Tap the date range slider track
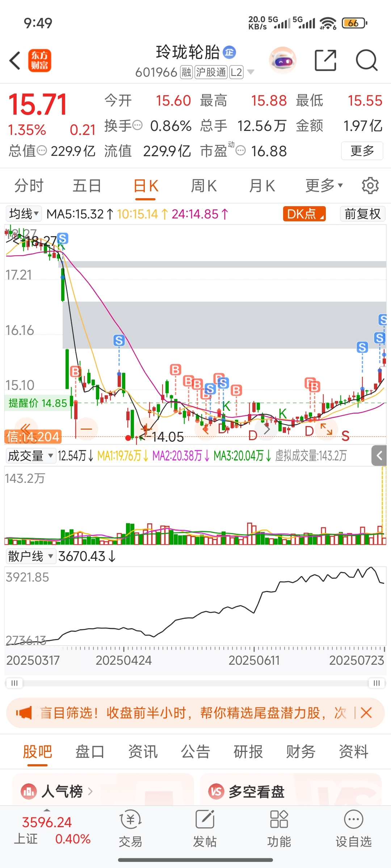Viewport: 391px width, 868px height. point(195,683)
